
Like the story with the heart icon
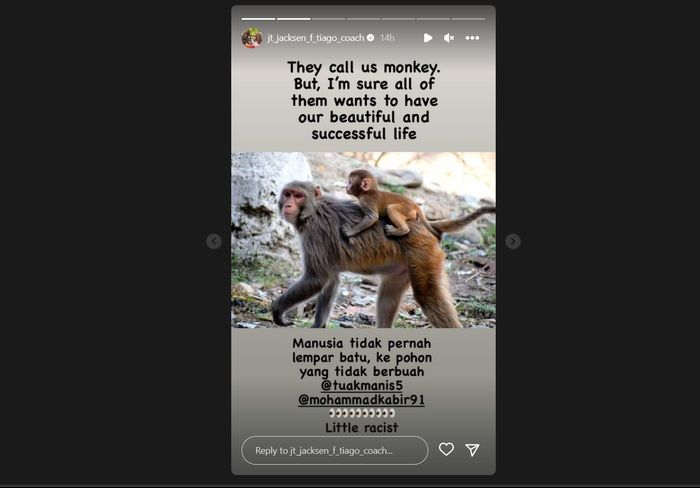446,449
